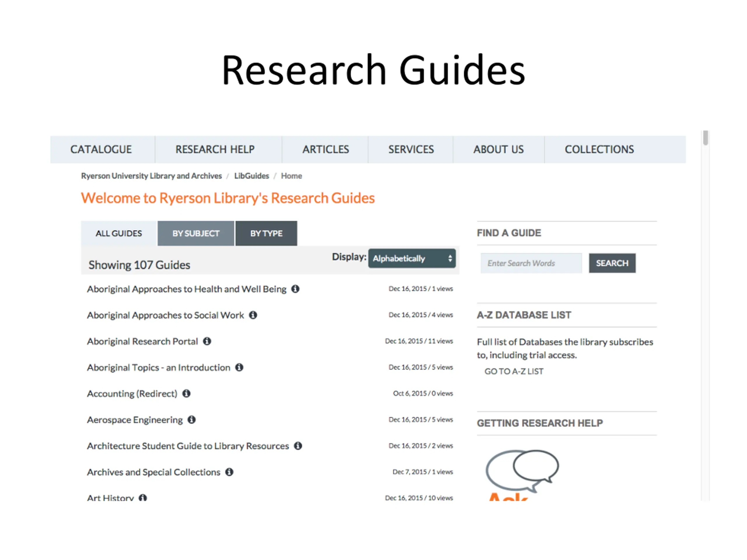Click 'Dec 16, 2015 / 10 views' text
The image size is (747, 560).
coord(419,498)
